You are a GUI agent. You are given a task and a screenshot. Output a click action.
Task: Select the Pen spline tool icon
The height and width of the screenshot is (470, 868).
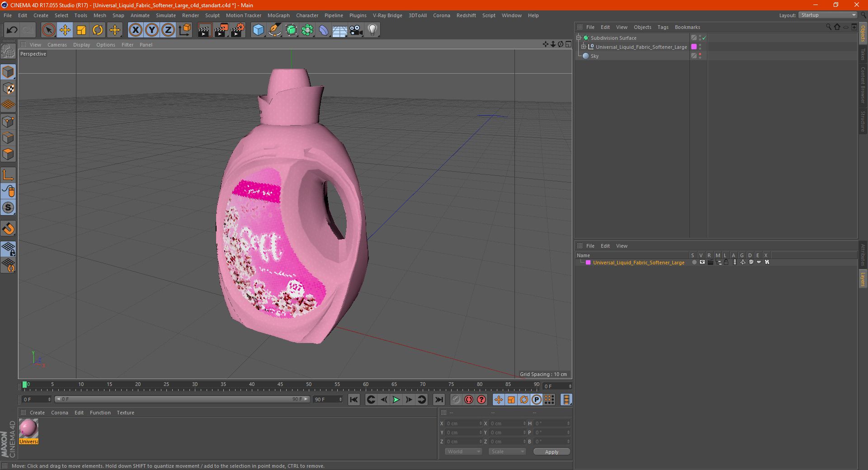[x=275, y=30]
